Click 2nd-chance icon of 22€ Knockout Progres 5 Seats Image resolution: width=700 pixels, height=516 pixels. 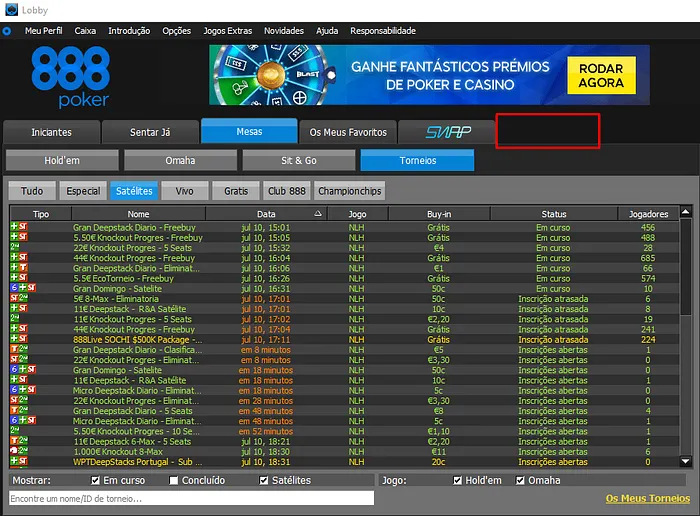coord(15,247)
